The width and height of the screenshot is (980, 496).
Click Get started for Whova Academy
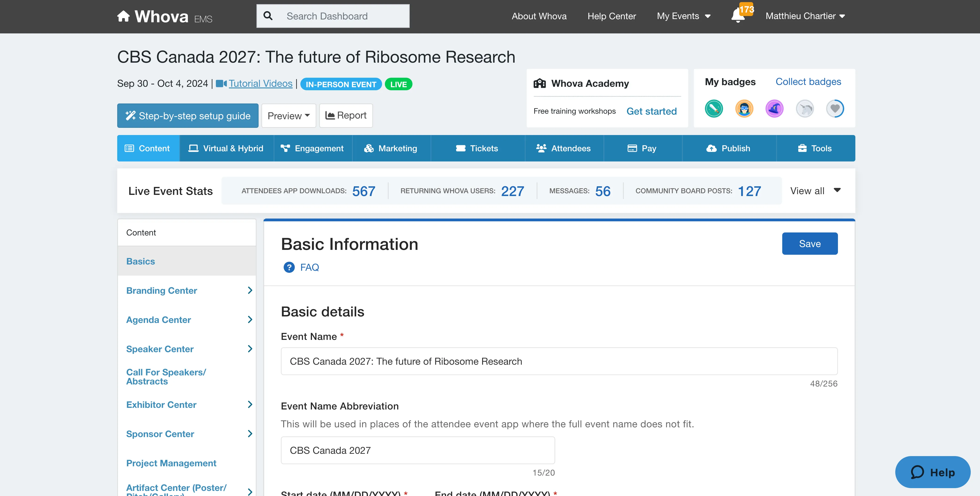point(651,111)
